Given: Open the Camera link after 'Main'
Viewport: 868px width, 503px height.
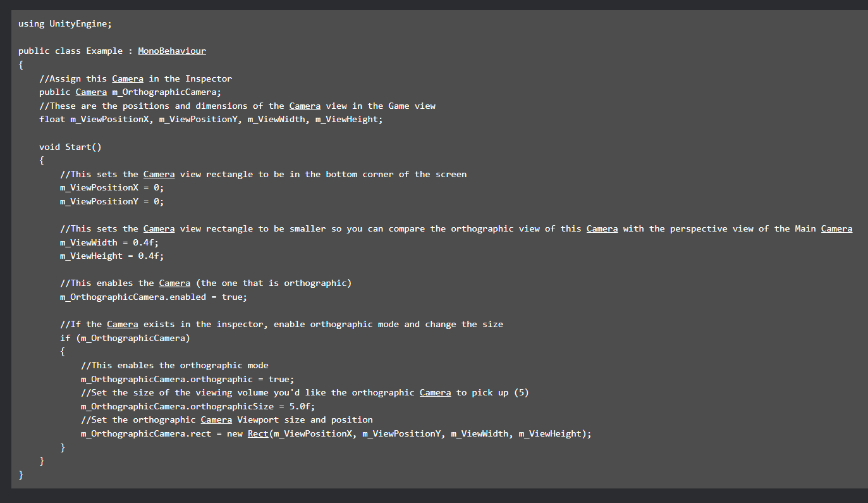Looking at the screenshot, I should [x=836, y=228].
